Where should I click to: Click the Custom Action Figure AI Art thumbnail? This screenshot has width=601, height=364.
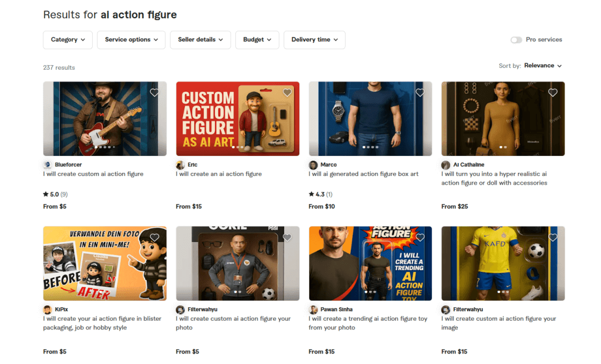pos(238,118)
